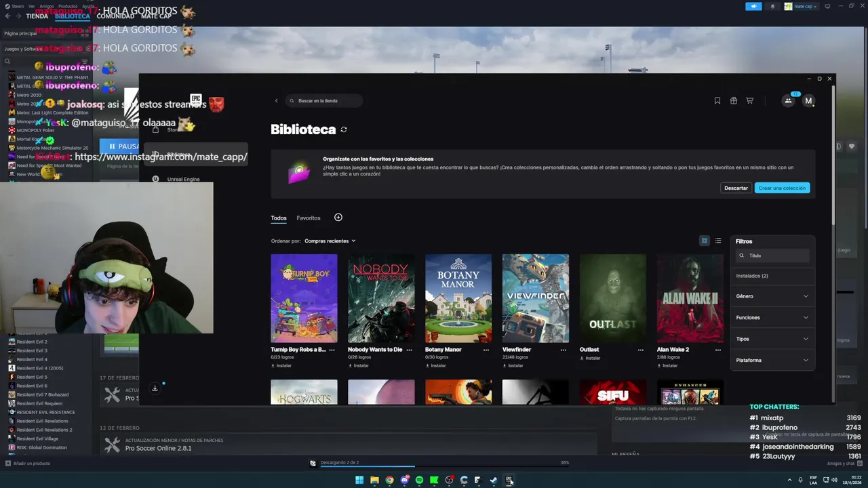
Task: Install Turnip Boy Robs a Bank
Action: [x=281, y=365]
